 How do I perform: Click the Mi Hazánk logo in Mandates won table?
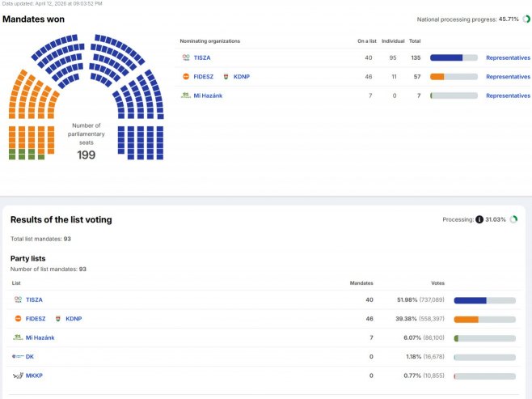point(186,96)
